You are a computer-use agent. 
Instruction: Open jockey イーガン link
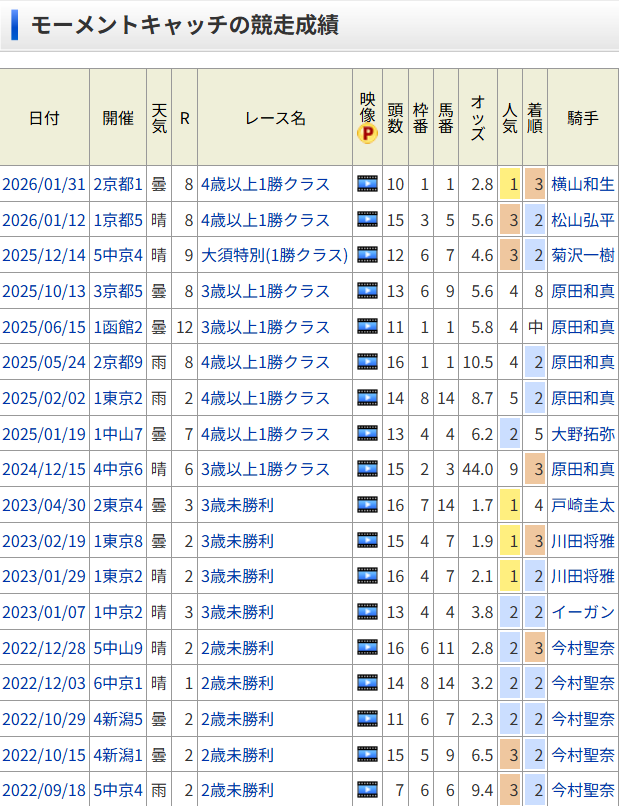click(583, 612)
